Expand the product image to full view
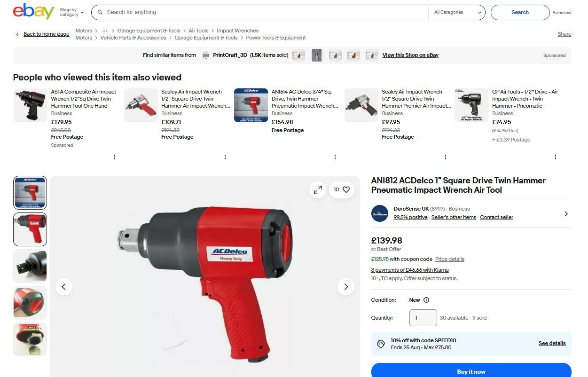Screen dimensions: 588x377 318,189
